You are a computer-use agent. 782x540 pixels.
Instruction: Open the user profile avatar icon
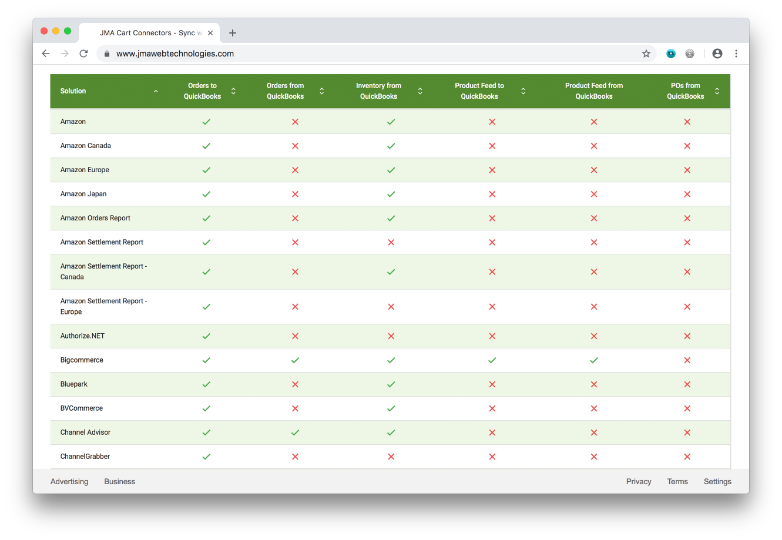717,53
